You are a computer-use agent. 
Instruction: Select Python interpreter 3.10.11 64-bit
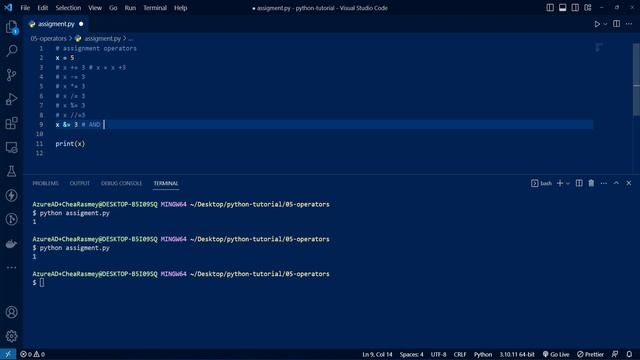pyautogui.click(x=517, y=354)
